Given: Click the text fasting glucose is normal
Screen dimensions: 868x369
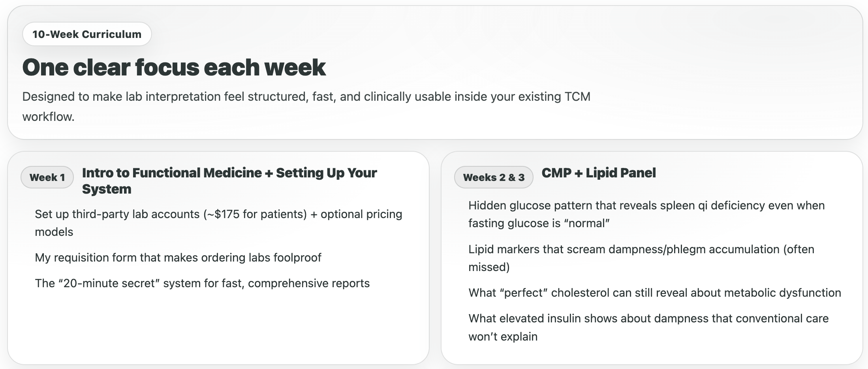Looking at the screenshot, I should (539, 223).
